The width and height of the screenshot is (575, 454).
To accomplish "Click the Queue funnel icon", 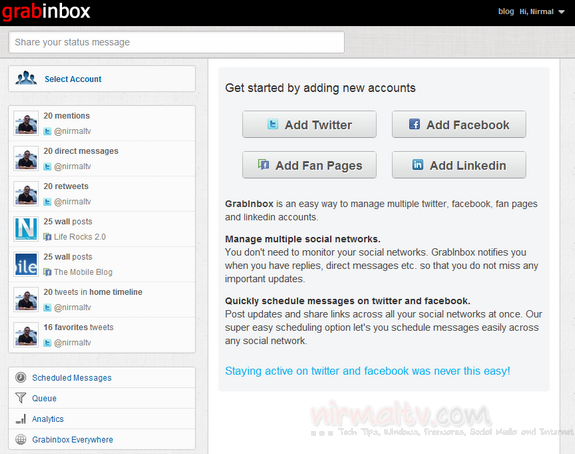I will coord(21,398).
